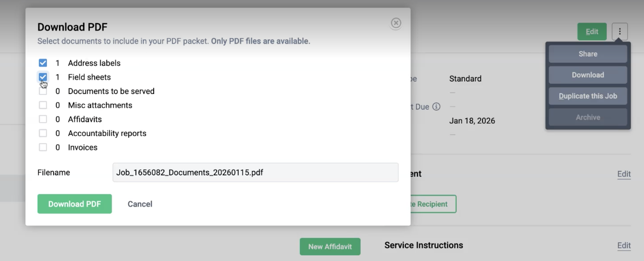Choose Share from the dropdown menu
644x261 pixels.
tap(588, 54)
